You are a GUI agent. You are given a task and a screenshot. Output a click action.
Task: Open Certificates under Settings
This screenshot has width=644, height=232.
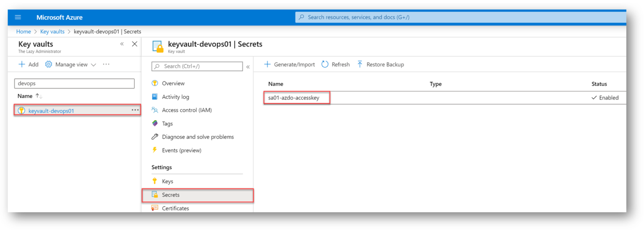pyautogui.click(x=176, y=208)
